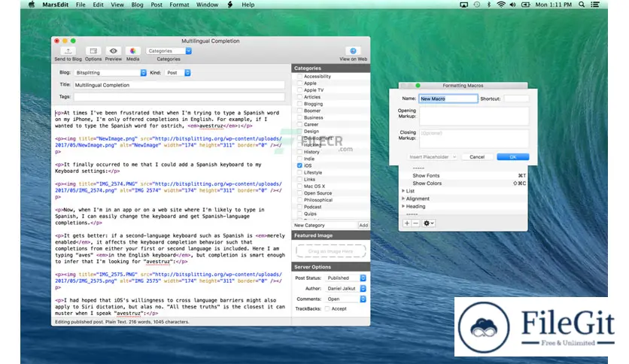The image size is (629, 364).
Task: Click the Opening Markup text area
Action: click(474, 117)
